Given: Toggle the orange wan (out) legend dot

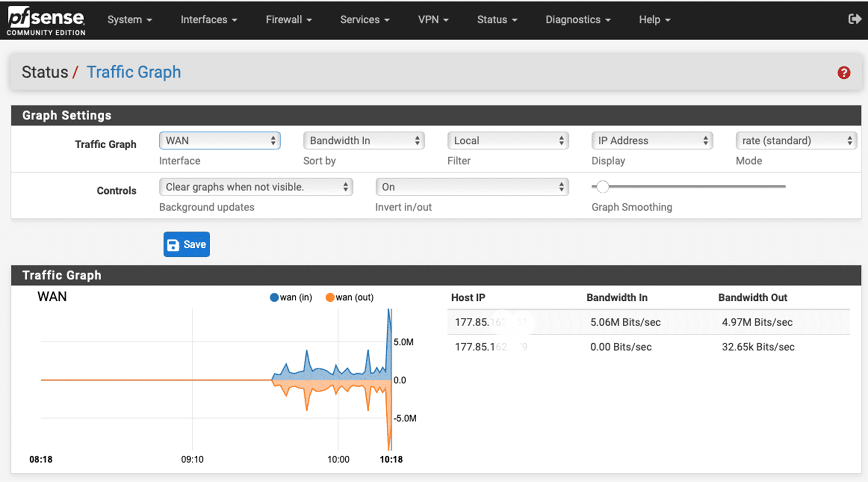Looking at the screenshot, I should click(x=330, y=297).
